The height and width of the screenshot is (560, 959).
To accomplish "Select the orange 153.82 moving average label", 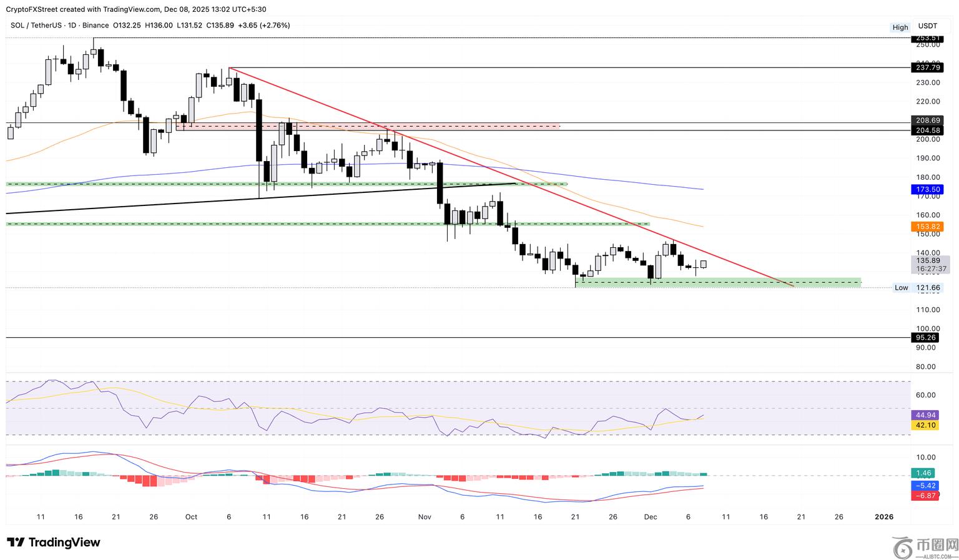I will tap(927, 227).
